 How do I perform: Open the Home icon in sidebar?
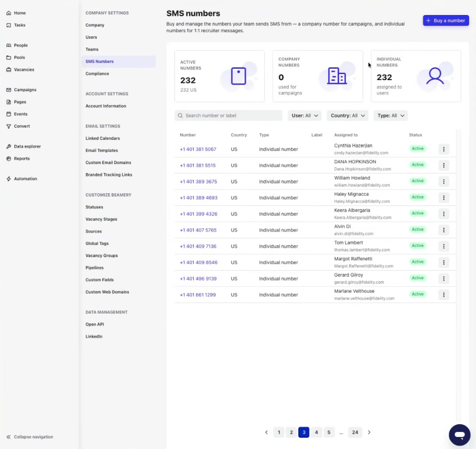click(x=8, y=13)
